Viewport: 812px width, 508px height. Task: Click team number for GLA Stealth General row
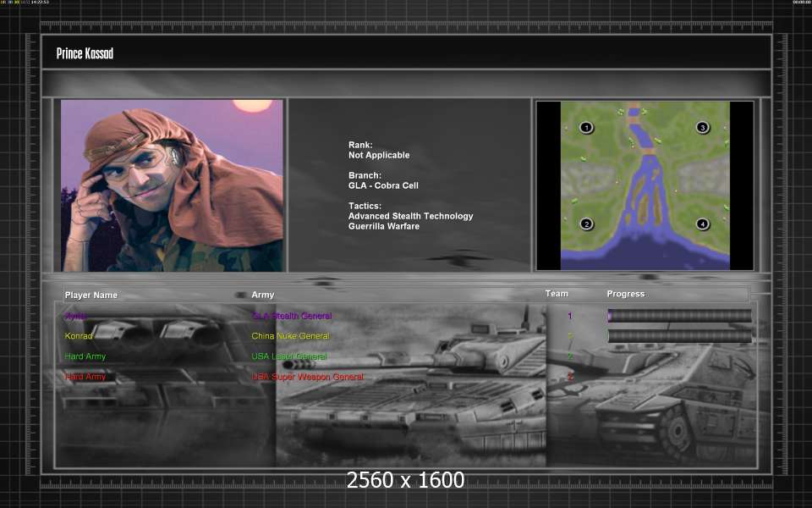coord(569,316)
